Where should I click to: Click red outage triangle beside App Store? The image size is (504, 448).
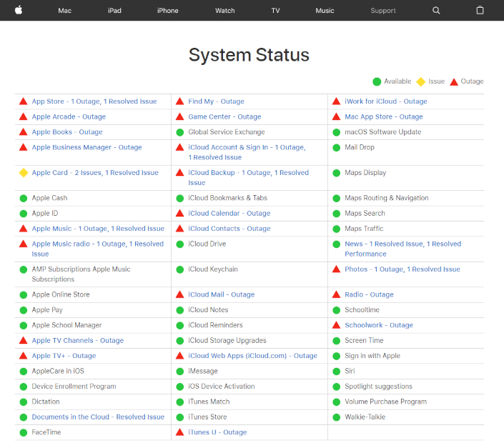(24, 101)
